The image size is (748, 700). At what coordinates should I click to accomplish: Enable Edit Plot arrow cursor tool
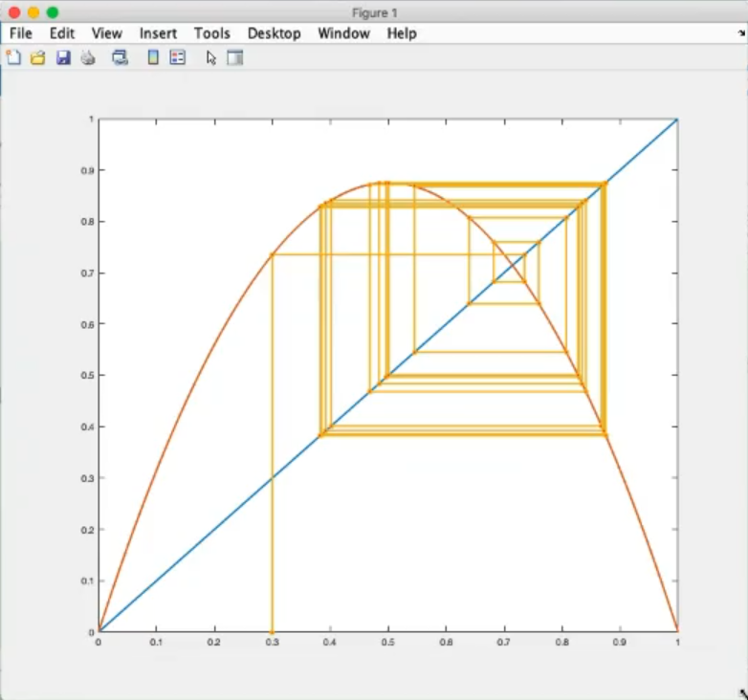point(211,57)
